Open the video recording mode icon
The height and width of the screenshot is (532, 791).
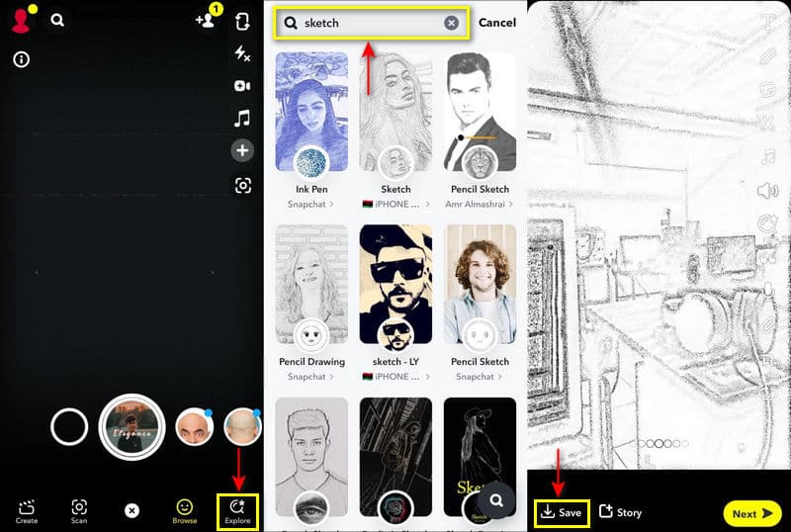[x=242, y=86]
